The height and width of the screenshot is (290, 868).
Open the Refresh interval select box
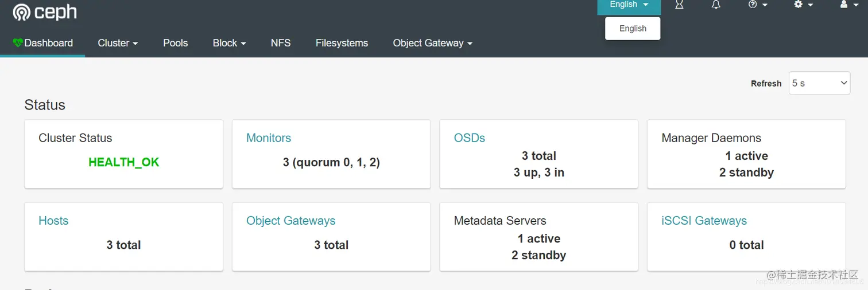[819, 83]
